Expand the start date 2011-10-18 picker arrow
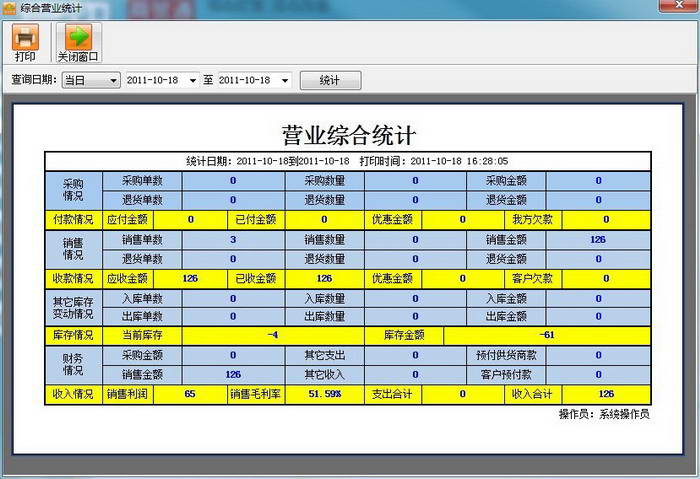 192,80
